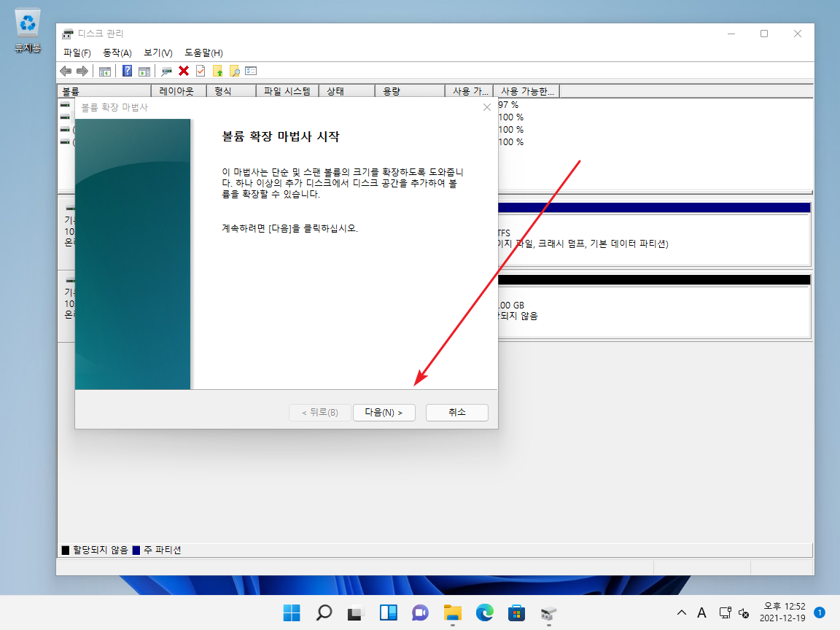Open the 파일(F) menu
Image resolution: width=840 pixels, height=630 pixels.
(77, 52)
